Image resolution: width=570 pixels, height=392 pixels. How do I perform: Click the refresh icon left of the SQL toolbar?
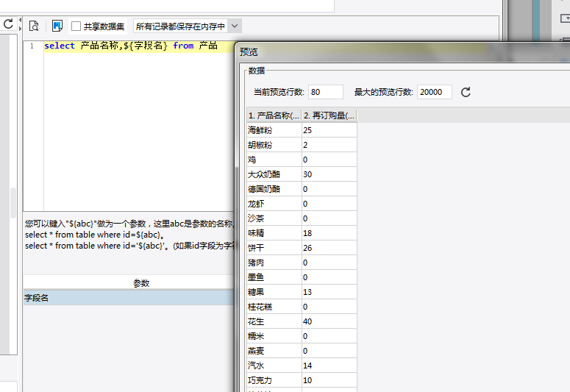click(x=8, y=24)
